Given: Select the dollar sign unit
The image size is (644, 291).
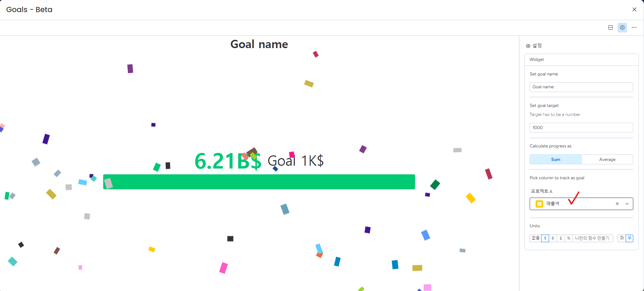Looking at the screenshot, I should pos(545,238).
